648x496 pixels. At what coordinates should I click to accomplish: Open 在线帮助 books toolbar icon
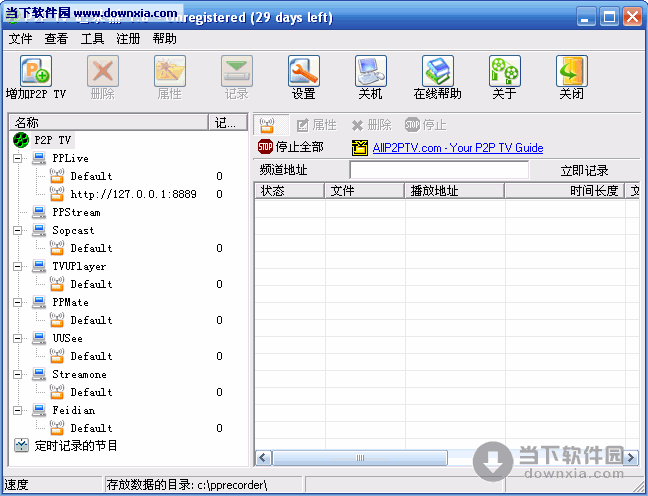pos(438,71)
